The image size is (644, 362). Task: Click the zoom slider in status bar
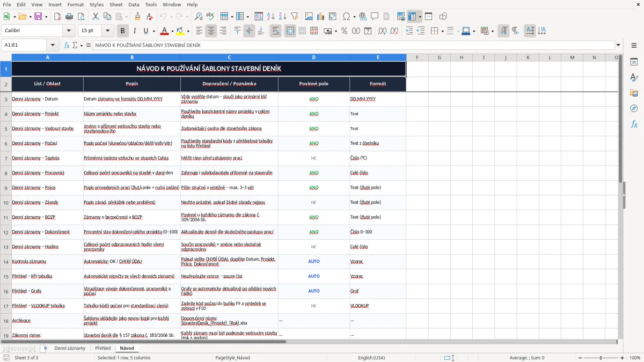coord(601,358)
